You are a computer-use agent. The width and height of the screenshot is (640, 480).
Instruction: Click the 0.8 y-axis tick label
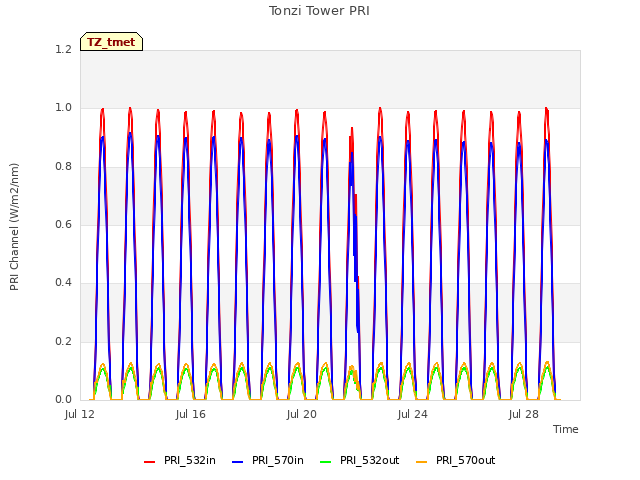63,167
